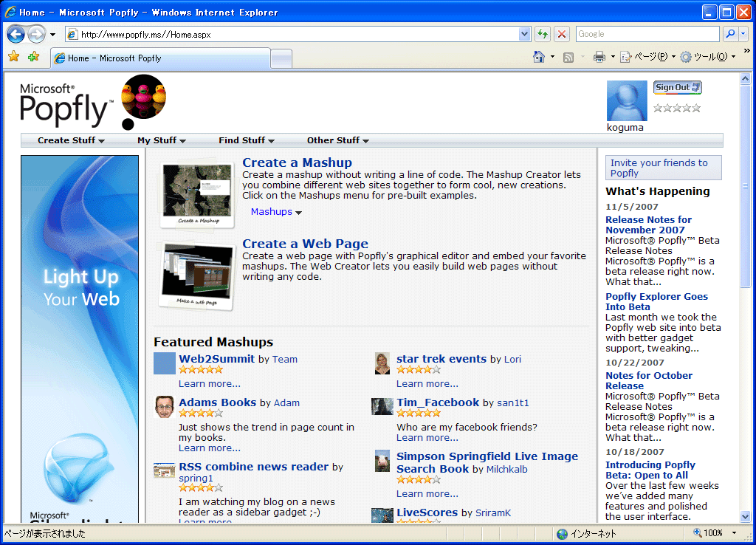The width and height of the screenshot is (756, 545).
Task: Click the Favorites Center star icon
Action: [14, 57]
